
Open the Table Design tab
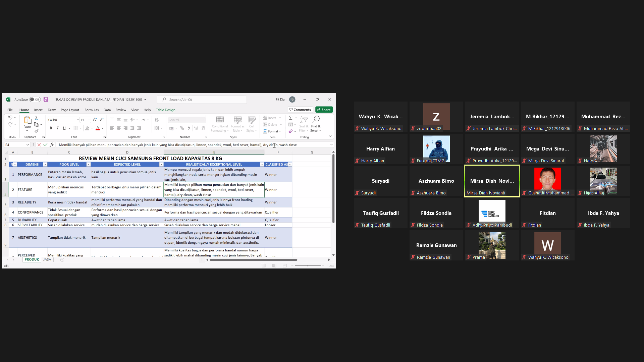point(166,110)
